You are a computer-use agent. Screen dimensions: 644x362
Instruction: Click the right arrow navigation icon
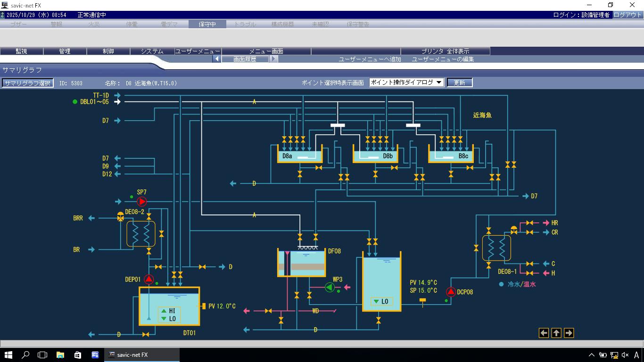[x=569, y=333]
